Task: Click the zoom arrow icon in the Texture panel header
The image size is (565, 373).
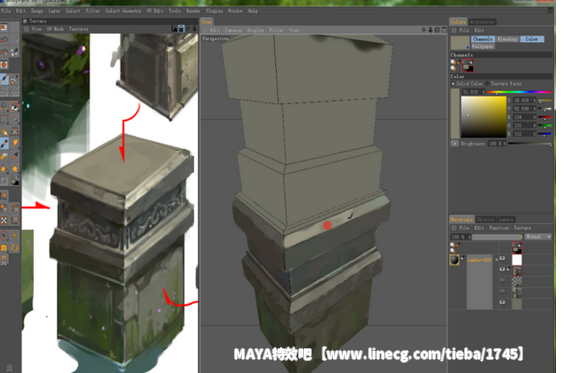Action: click(194, 28)
